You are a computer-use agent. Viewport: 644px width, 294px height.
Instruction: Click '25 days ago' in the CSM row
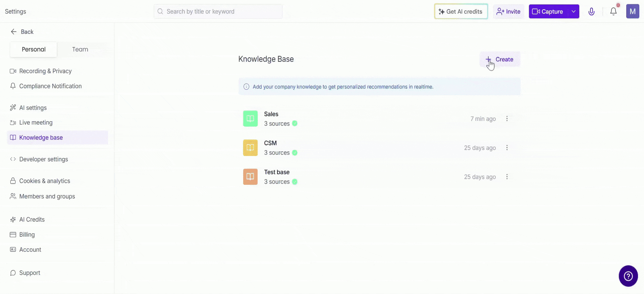[480, 148]
